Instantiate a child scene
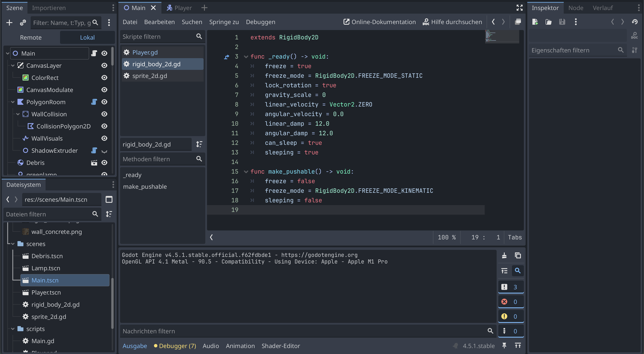This screenshot has width=644, height=354. coord(23,23)
